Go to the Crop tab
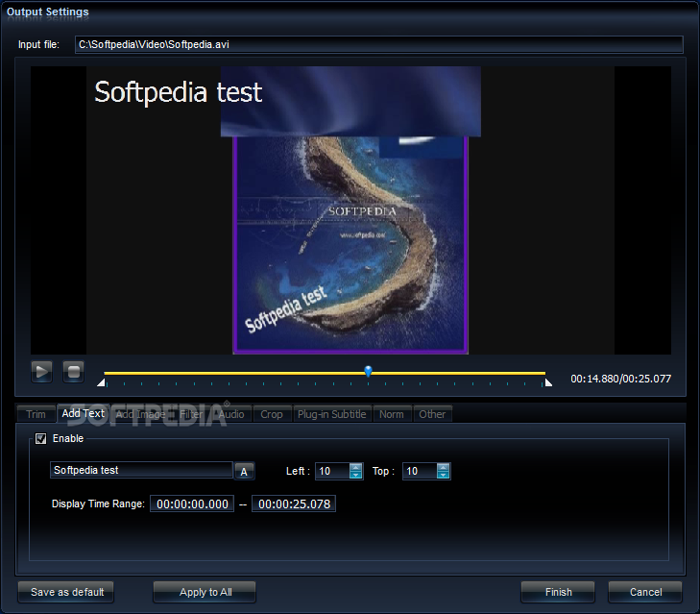The image size is (700, 614). point(272,414)
